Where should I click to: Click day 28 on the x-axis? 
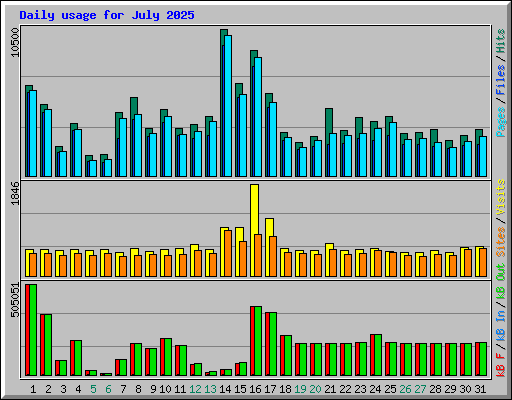[x=435, y=389]
